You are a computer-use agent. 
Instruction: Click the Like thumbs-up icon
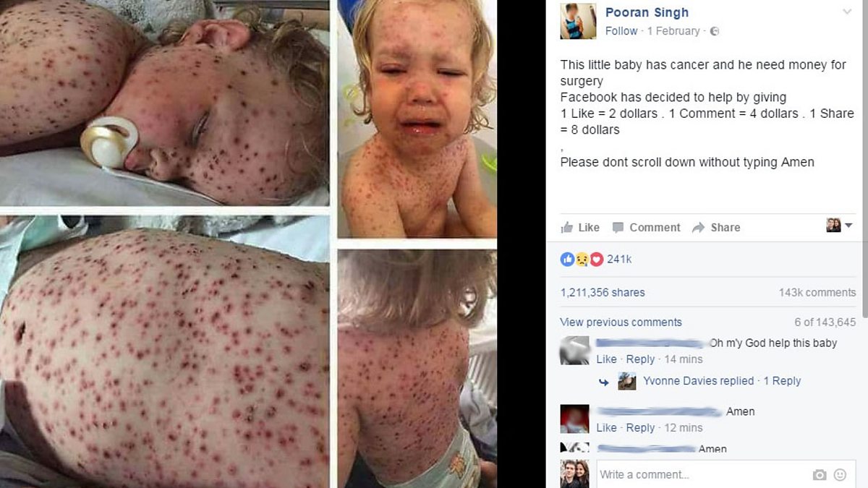(x=567, y=228)
